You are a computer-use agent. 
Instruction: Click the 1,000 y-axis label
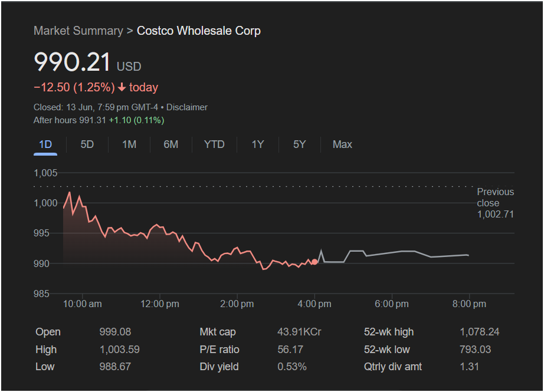click(x=45, y=203)
